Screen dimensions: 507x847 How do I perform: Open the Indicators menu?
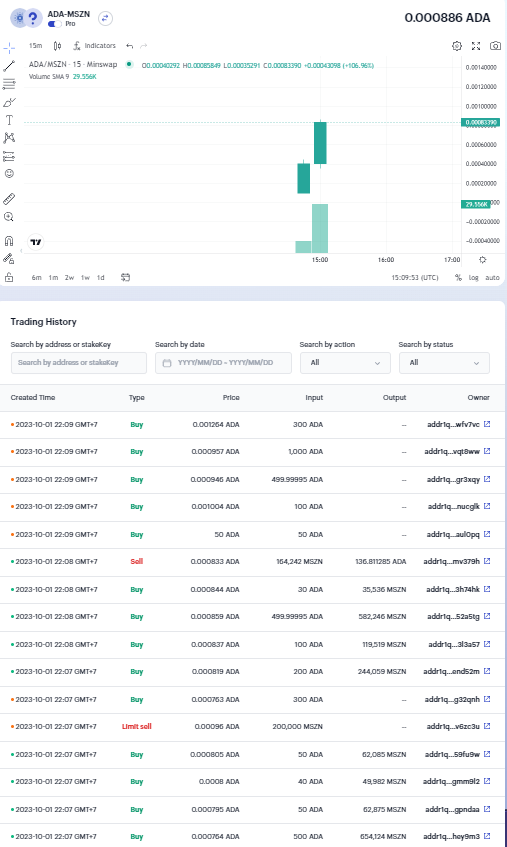tap(95, 46)
